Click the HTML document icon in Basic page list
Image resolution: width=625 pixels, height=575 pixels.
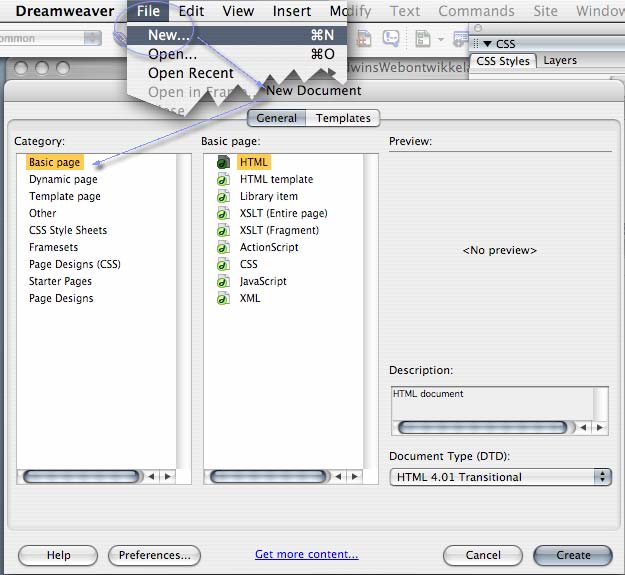pyautogui.click(x=223, y=162)
